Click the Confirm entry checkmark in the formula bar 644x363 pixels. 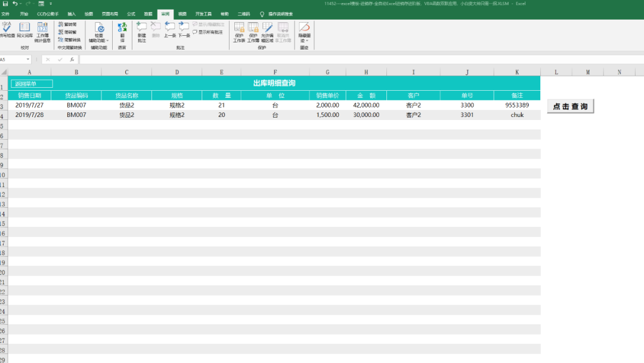click(x=60, y=60)
